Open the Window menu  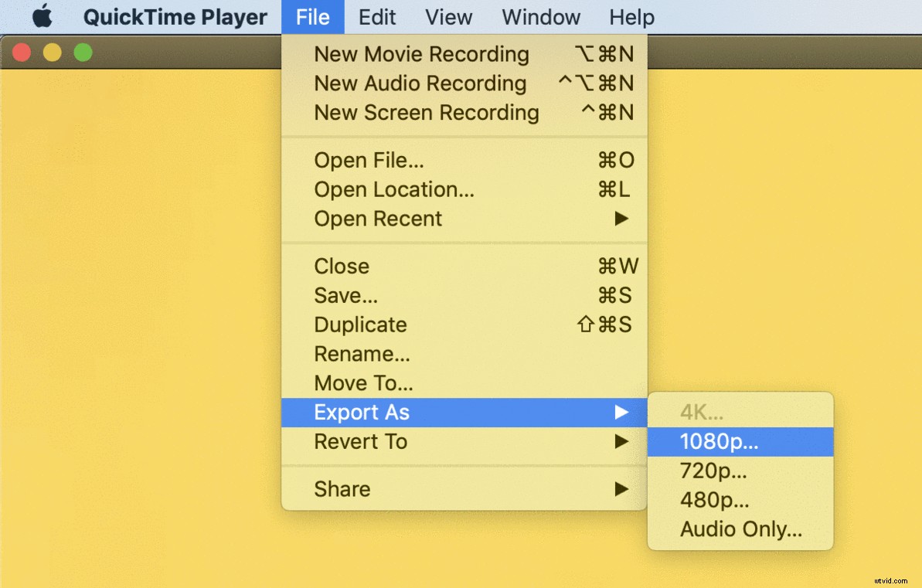coord(540,16)
